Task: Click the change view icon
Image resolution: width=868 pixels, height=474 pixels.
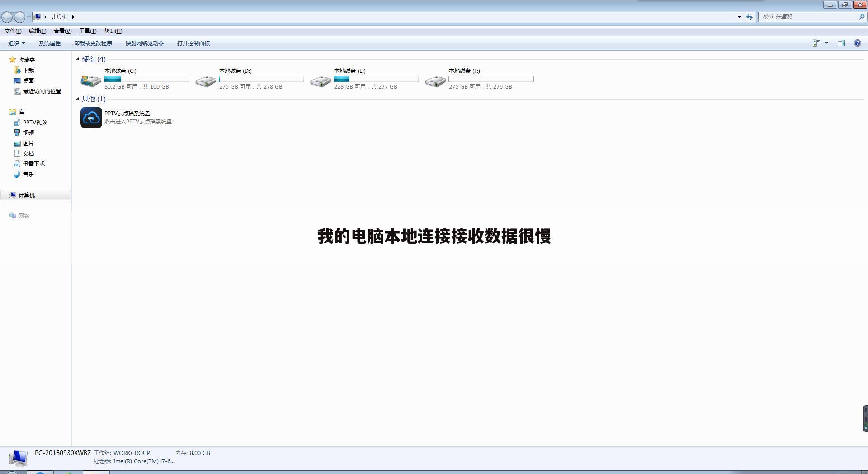Action: coord(816,43)
